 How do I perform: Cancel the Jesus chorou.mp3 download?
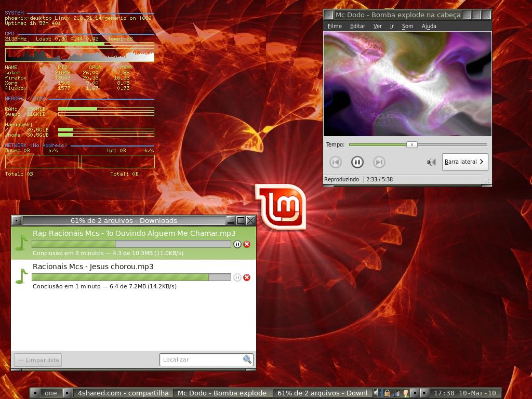click(x=247, y=277)
